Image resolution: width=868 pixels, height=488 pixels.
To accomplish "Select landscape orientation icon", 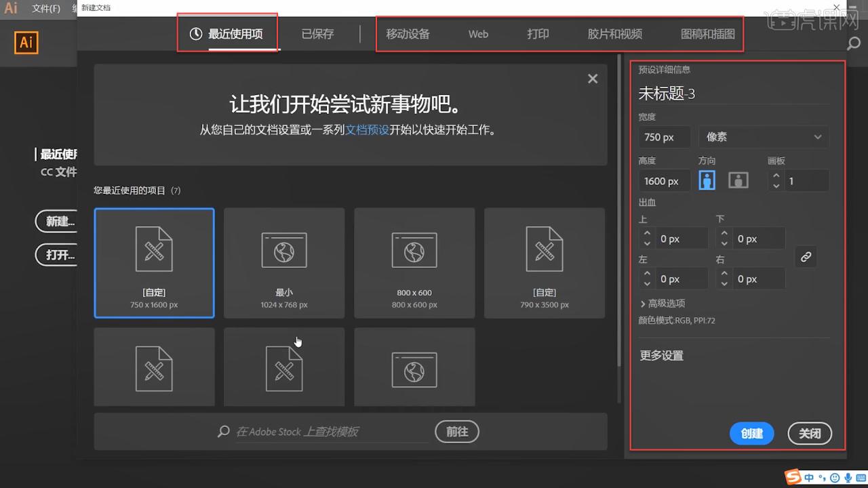I will coord(738,180).
